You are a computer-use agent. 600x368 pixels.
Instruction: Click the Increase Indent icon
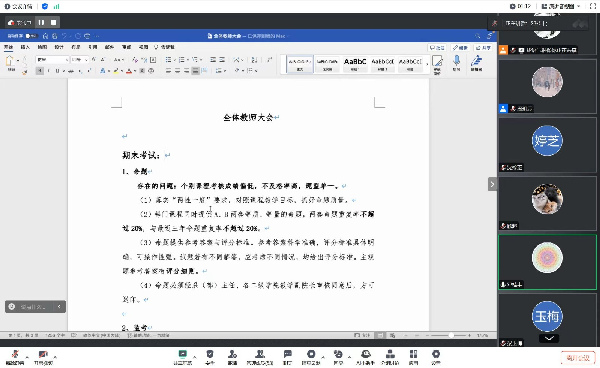[x=222, y=60]
